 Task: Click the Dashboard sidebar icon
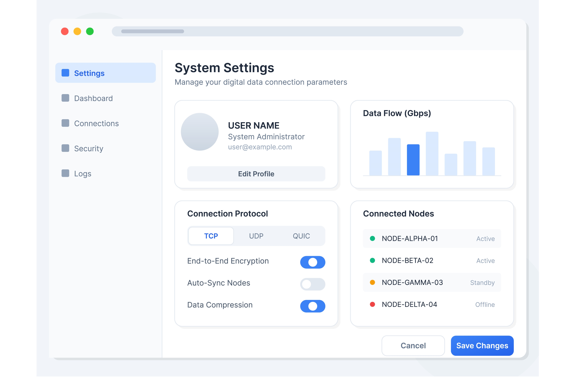tap(65, 98)
